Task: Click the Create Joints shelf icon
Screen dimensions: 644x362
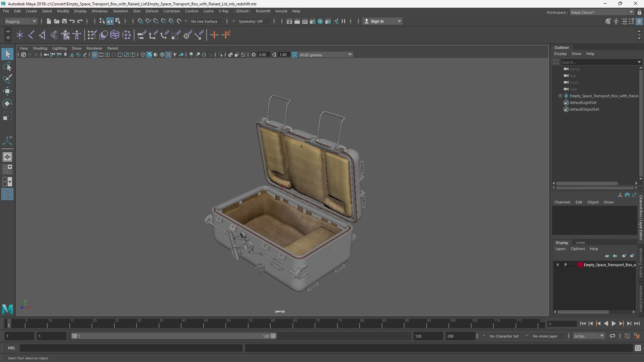Action: pyautogui.click(x=31, y=35)
